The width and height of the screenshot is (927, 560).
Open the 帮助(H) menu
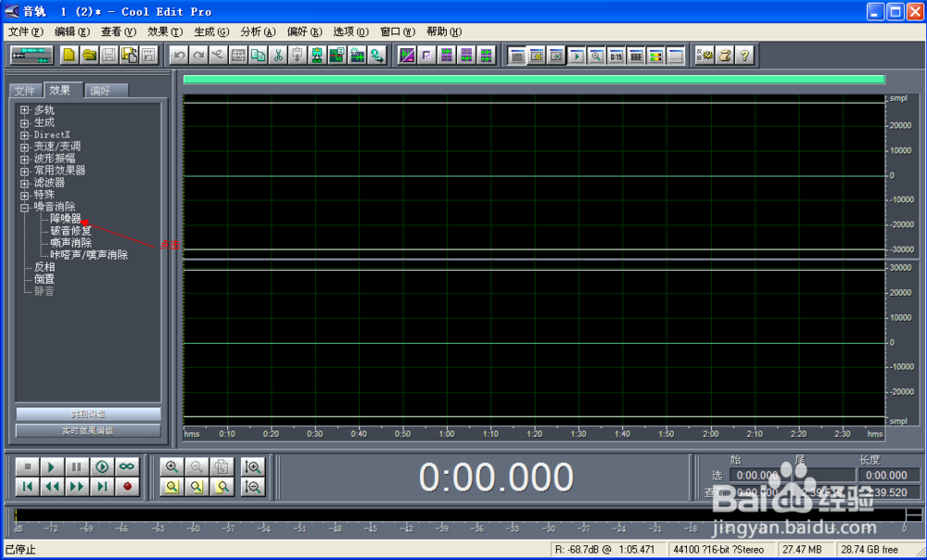point(443,32)
